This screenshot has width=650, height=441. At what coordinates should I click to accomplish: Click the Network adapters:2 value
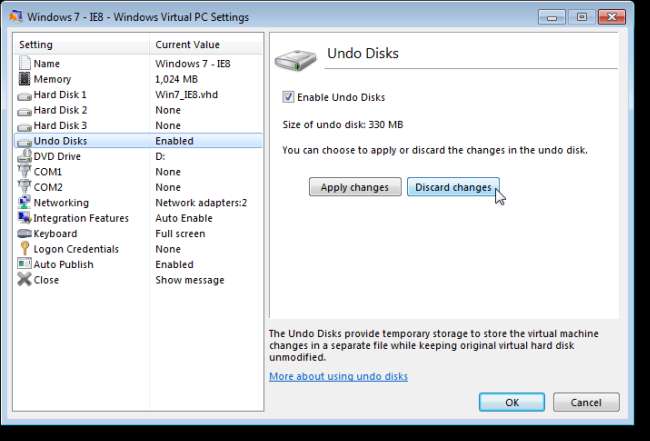tap(201, 203)
